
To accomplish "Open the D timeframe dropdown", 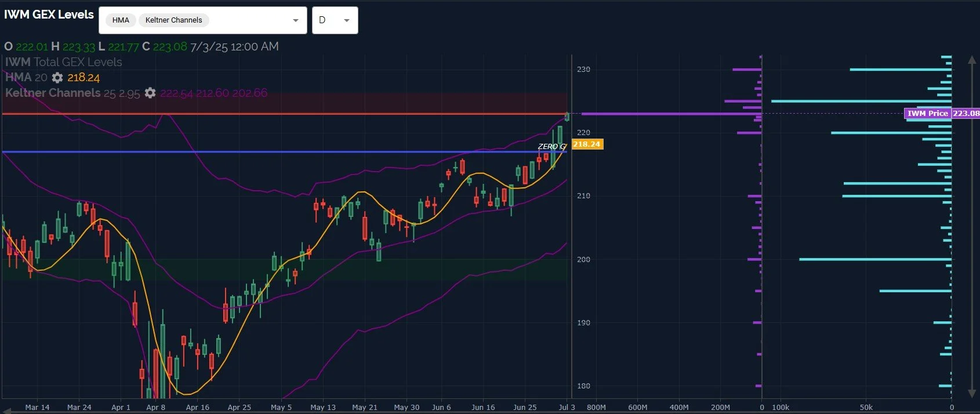I will [335, 20].
